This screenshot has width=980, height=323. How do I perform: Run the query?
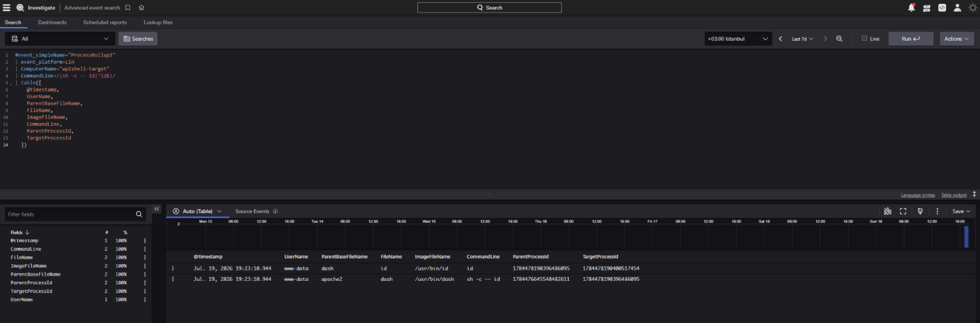[x=911, y=39]
